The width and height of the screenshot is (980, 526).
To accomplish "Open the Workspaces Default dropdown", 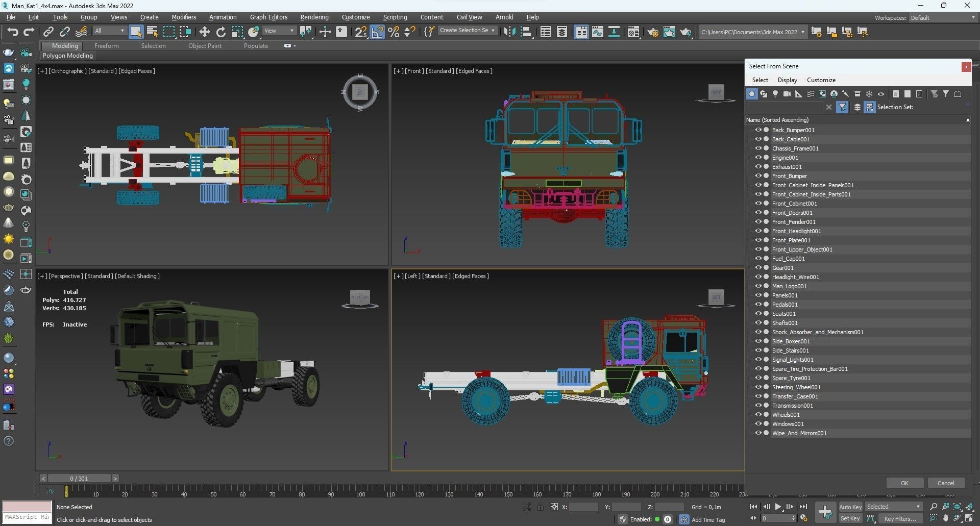I will pos(942,17).
